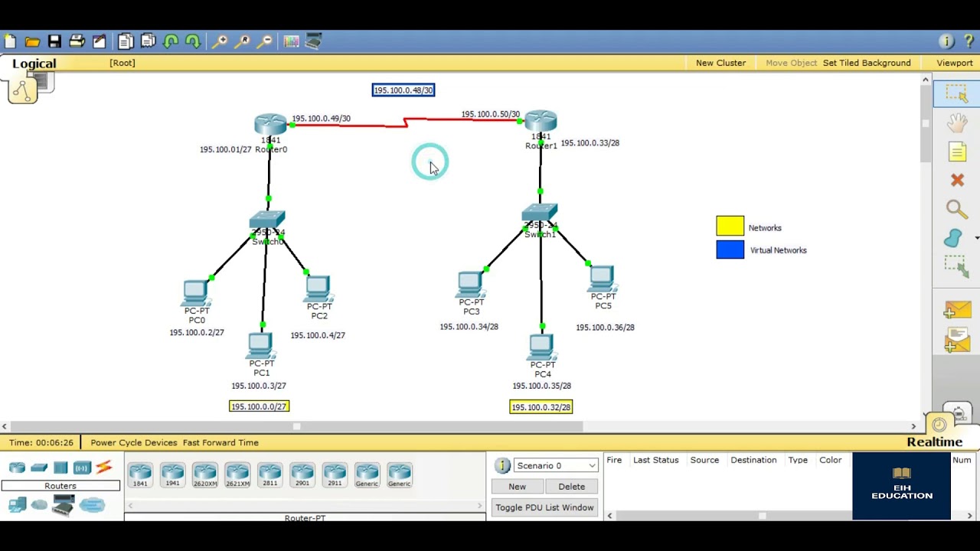980x551 pixels.
Task: Click Fast Forward Time
Action: pyautogui.click(x=220, y=442)
